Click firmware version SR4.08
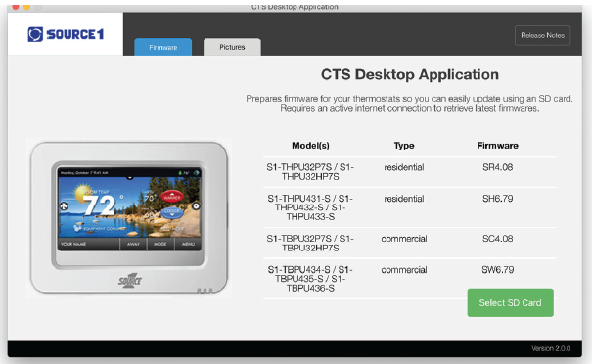Image resolution: width=592 pixels, height=364 pixels. (x=498, y=167)
